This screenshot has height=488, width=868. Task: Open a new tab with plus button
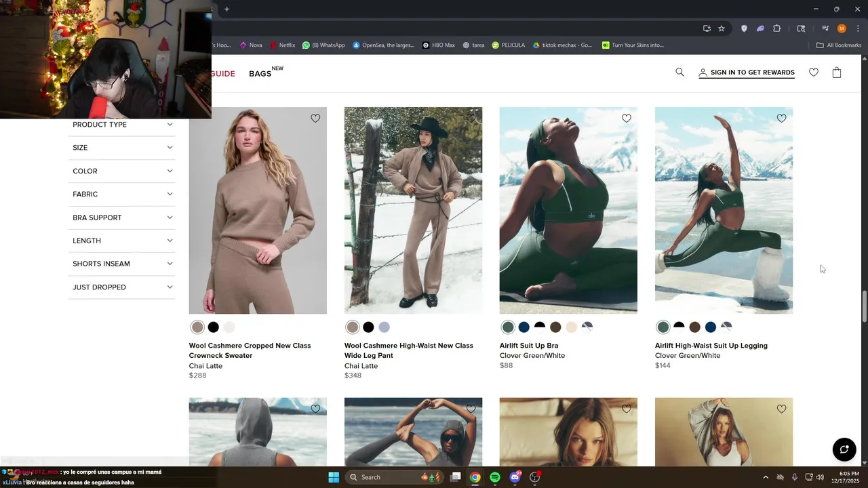(x=227, y=9)
